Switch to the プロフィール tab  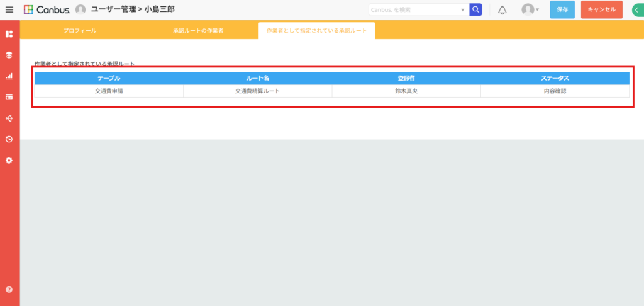(x=80, y=30)
